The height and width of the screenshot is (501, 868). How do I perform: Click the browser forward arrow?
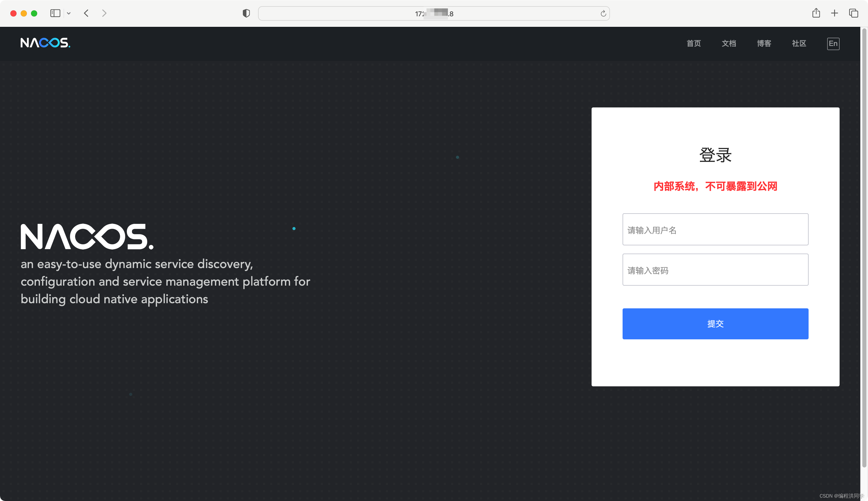[x=104, y=13]
